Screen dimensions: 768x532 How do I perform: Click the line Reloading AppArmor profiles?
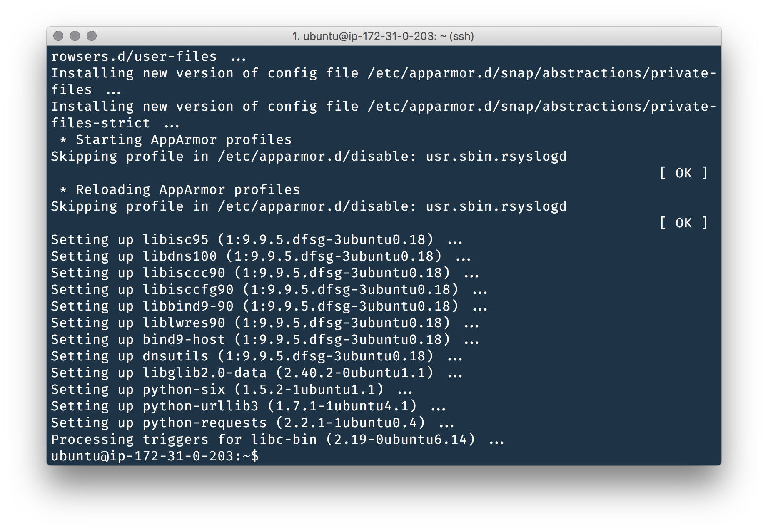point(180,189)
